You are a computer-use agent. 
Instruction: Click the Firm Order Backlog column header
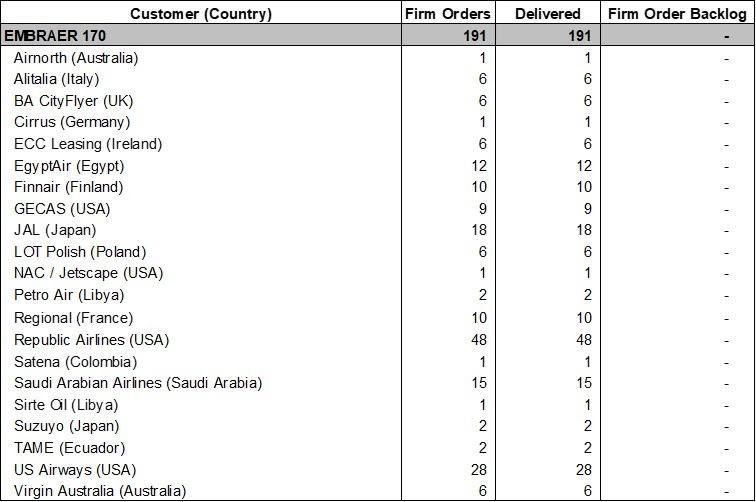[x=679, y=14]
